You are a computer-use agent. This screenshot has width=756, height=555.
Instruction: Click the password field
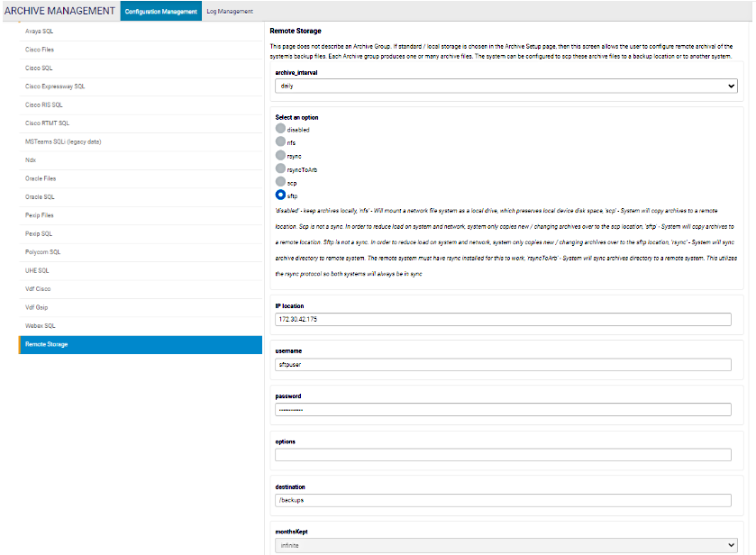(503, 410)
